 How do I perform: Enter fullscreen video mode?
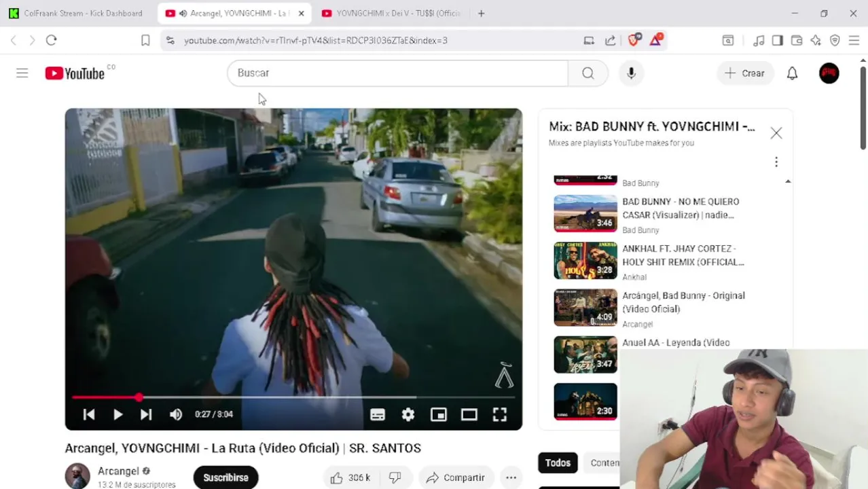coord(500,414)
